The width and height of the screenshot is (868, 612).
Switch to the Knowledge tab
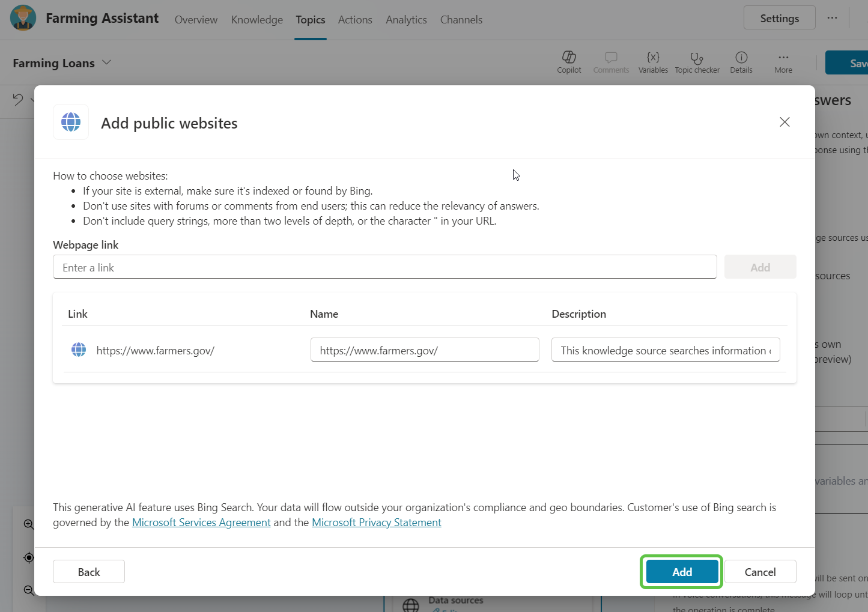point(256,20)
